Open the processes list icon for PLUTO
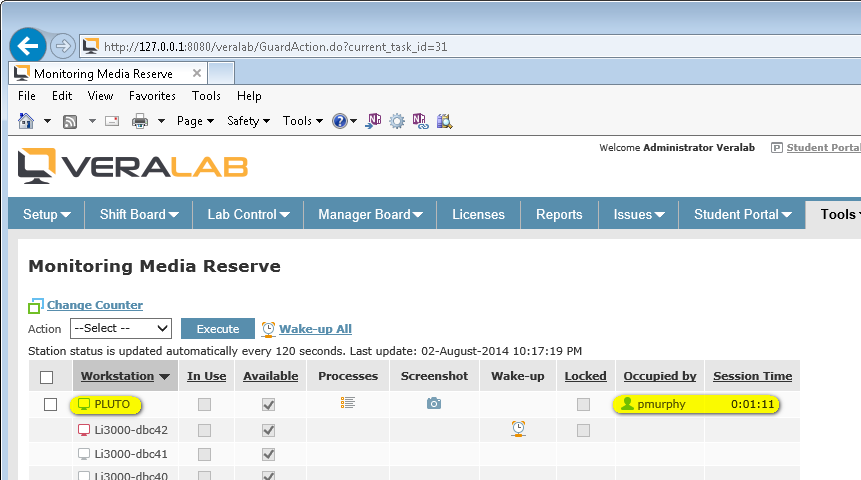Viewport: 861px width, 480px height. pos(348,403)
